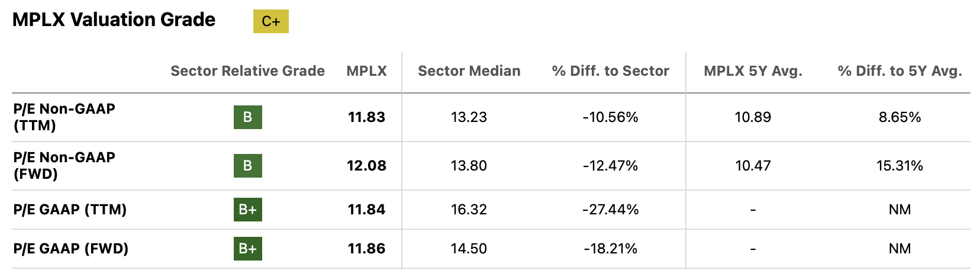The height and width of the screenshot is (270, 980).
Task: Click the B+ grade badge for P/E GAAP (FWD)
Action: click(247, 249)
